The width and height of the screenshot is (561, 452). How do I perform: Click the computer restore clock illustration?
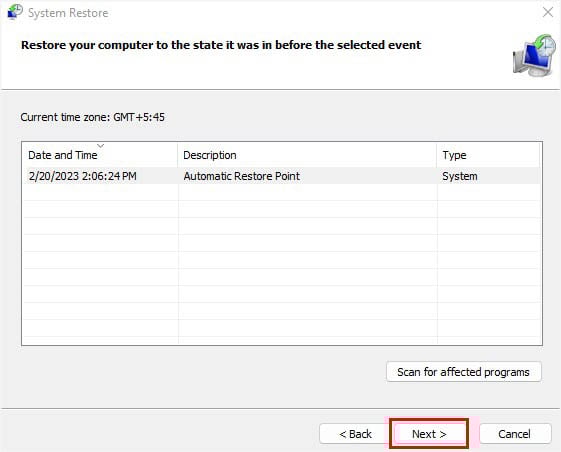tap(534, 55)
